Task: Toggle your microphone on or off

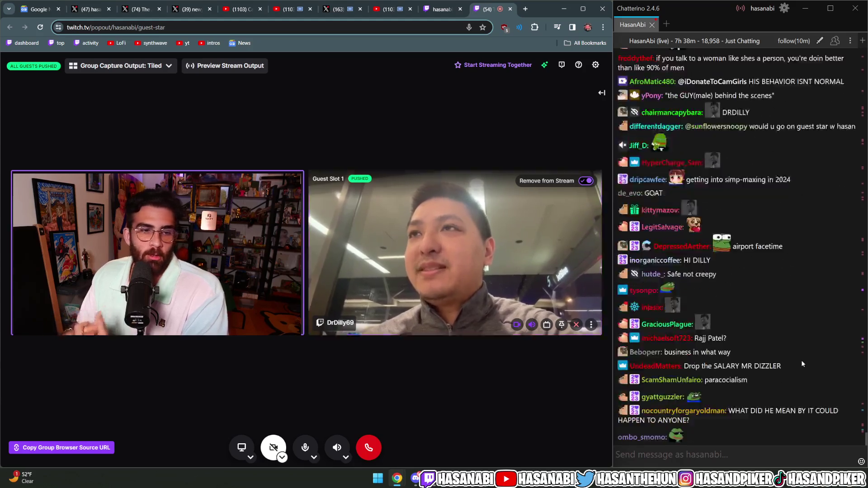Action: (305, 447)
